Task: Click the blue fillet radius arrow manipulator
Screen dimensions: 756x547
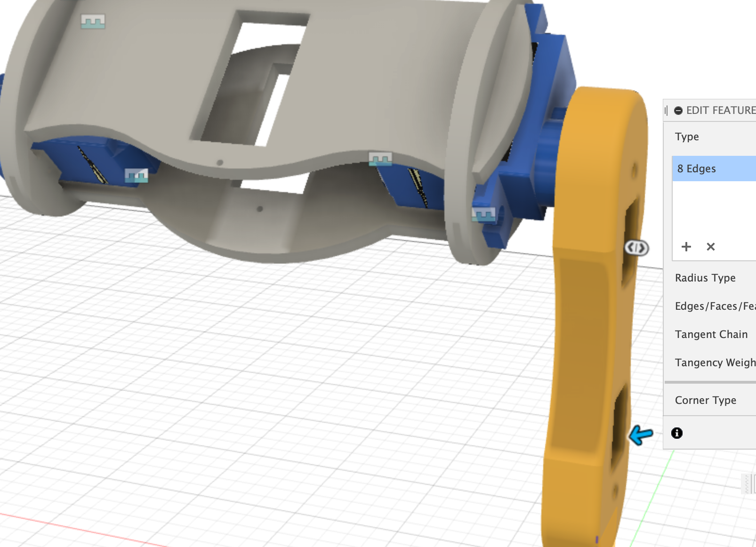Action: point(641,435)
